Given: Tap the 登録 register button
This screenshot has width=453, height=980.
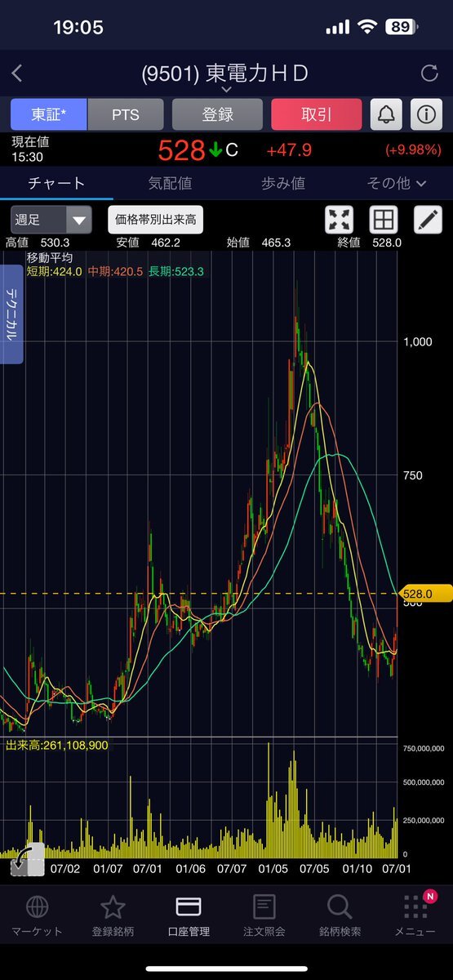Looking at the screenshot, I should 218,115.
